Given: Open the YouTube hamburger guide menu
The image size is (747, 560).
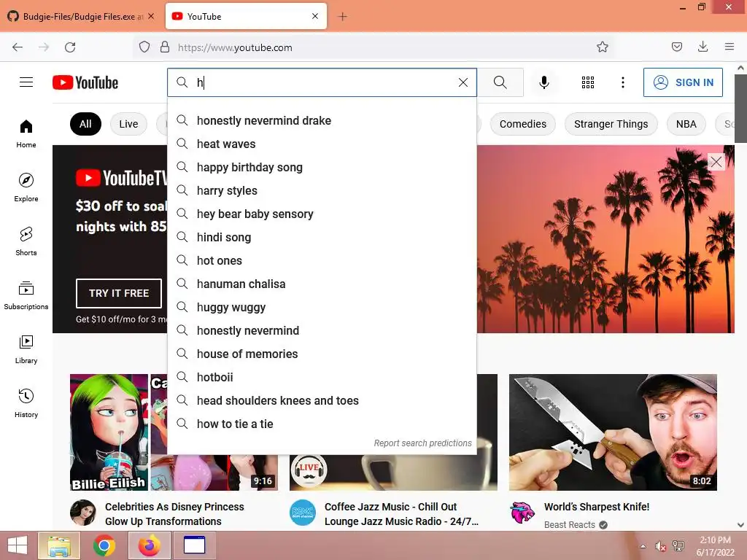Looking at the screenshot, I should 26,82.
